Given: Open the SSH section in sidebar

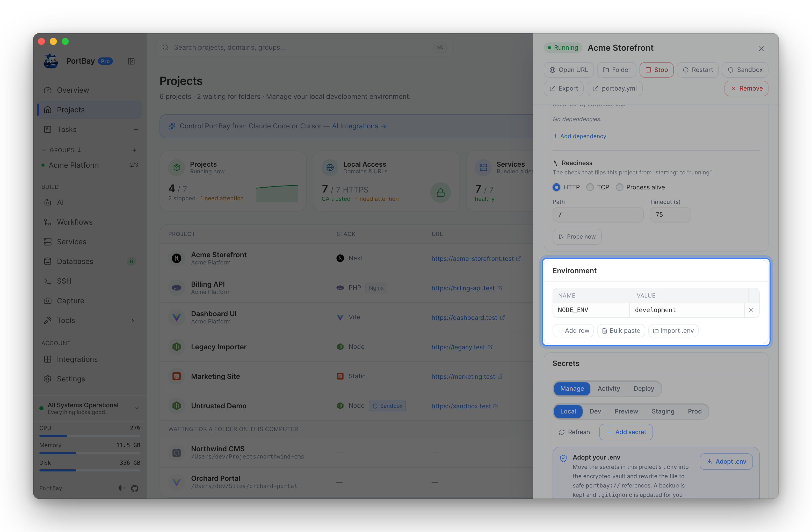Looking at the screenshot, I should tap(90, 281).
